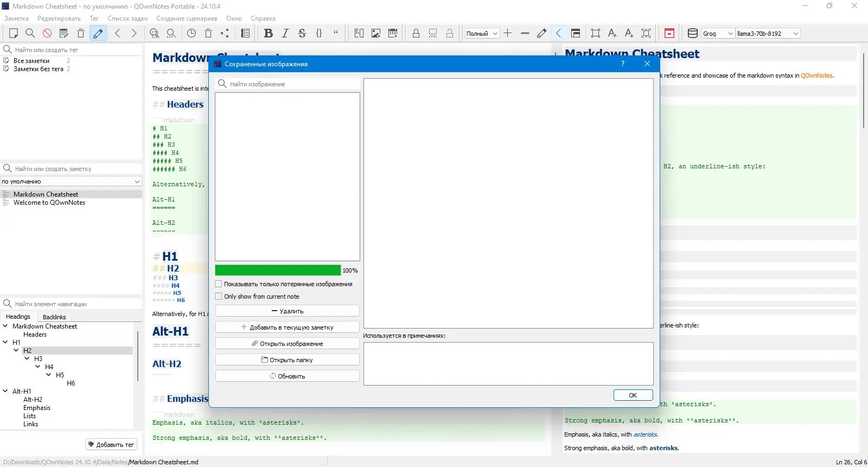Click the red window toolbar icon
The height and width of the screenshot is (467, 868).
pyautogui.click(x=669, y=33)
